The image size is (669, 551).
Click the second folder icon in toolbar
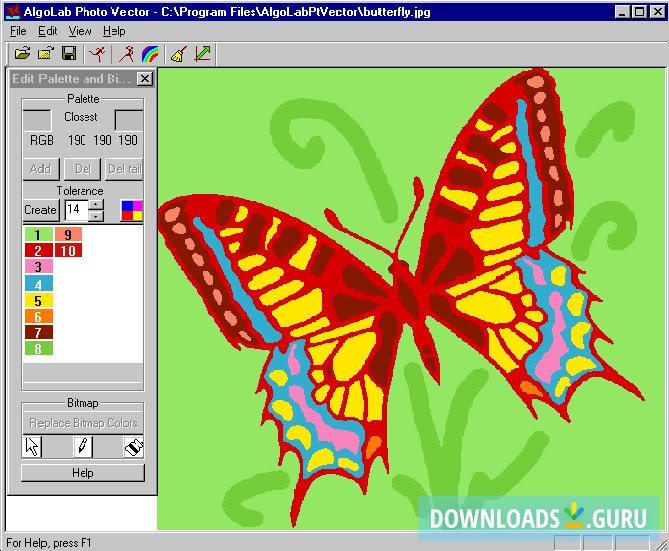(x=46, y=54)
